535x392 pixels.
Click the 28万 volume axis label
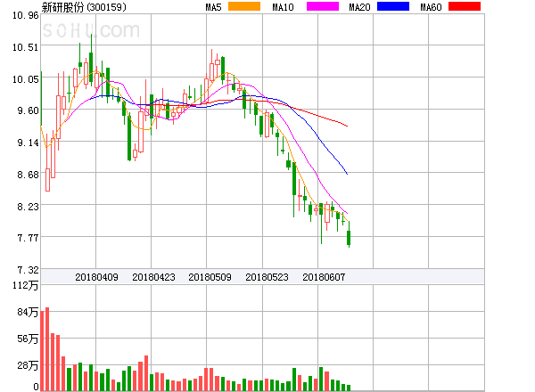coord(28,365)
